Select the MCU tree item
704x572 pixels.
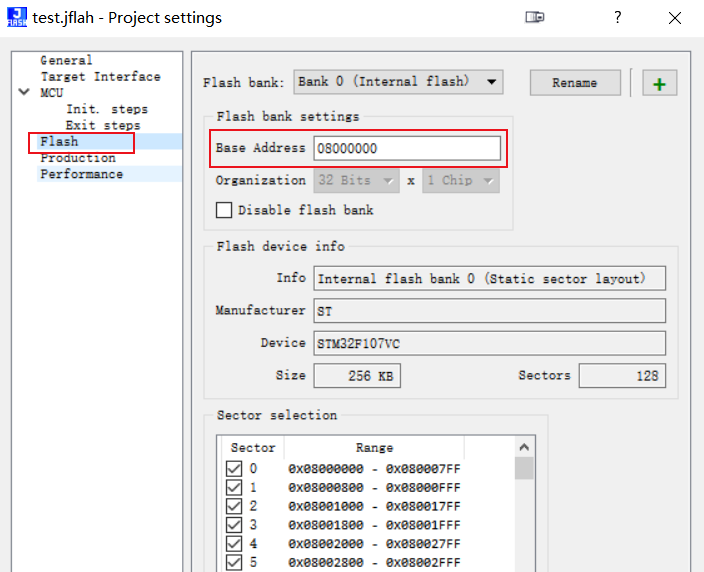pos(52,92)
